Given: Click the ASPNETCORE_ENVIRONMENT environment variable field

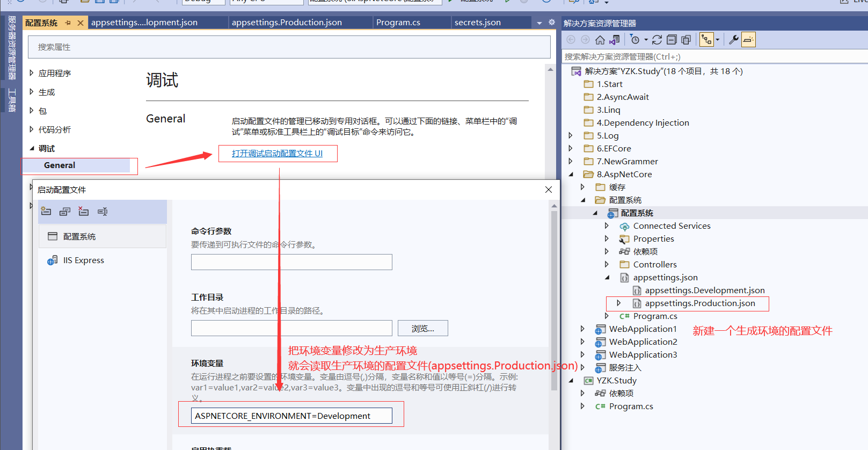Looking at the screenshot, I should 291,416.
